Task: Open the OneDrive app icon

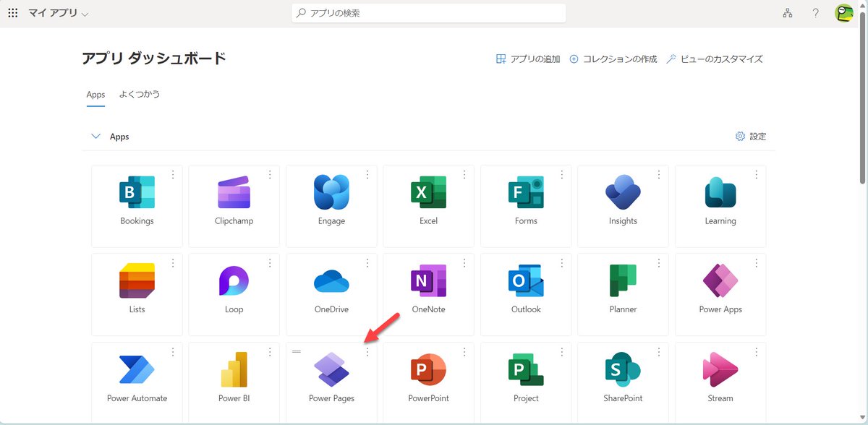Action: click(x=331, y=281)
